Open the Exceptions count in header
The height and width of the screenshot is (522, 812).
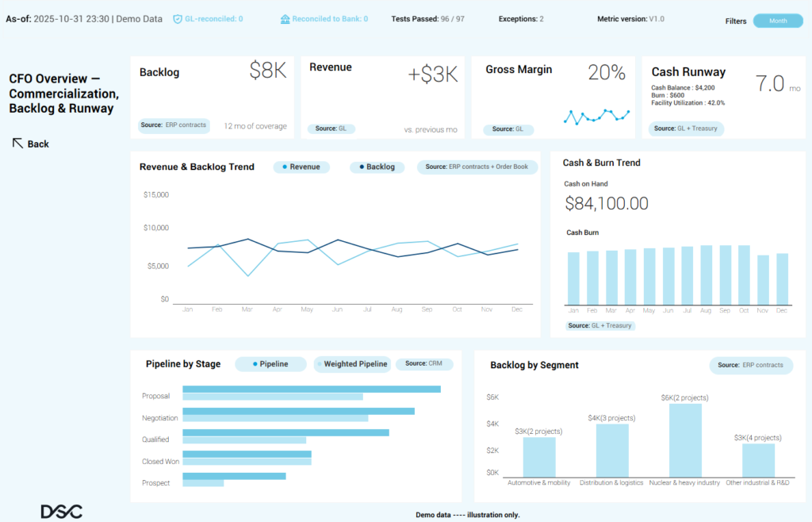521,18
